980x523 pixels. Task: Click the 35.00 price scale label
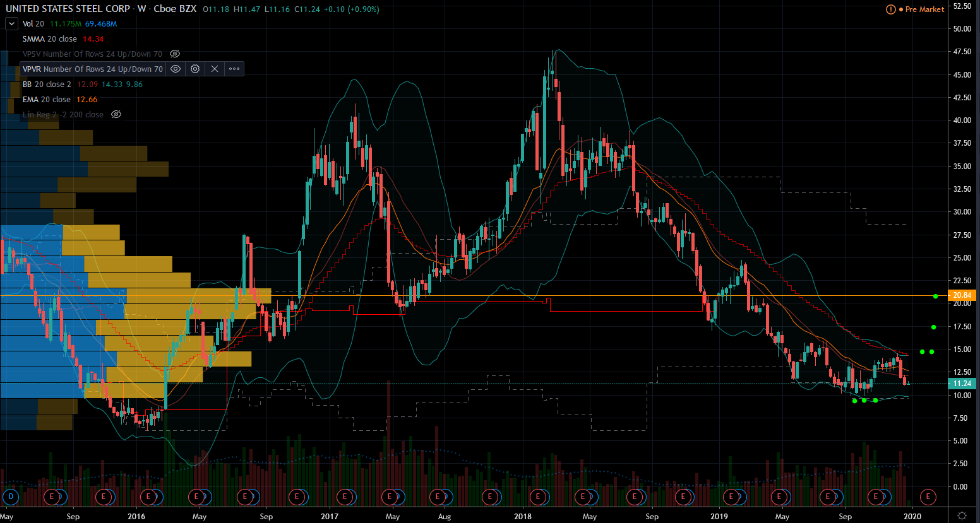point(962,166)
